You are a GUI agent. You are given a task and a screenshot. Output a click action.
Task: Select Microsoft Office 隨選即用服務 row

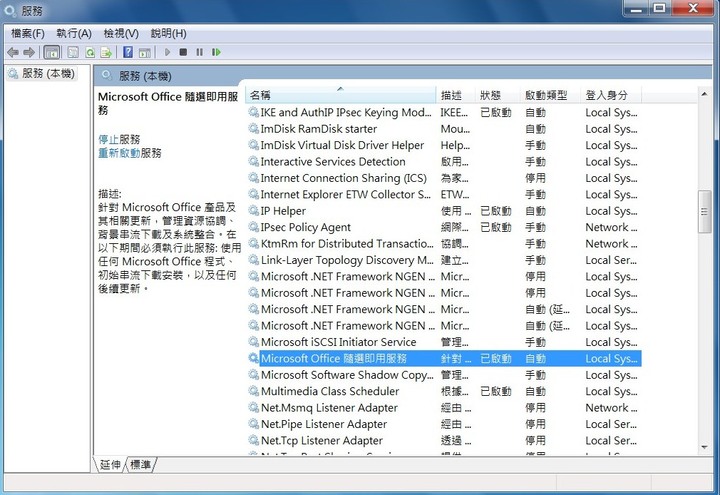click(444, 359)
